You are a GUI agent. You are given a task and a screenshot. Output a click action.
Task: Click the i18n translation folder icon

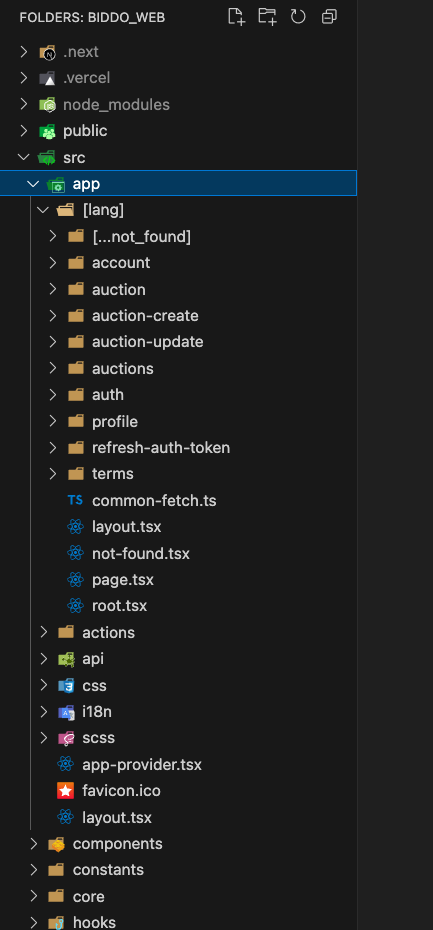coord(66,712)
